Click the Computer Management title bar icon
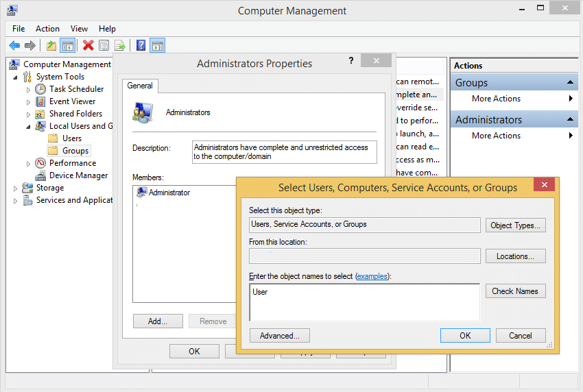583x392 pixels. (x=12, y=10)
